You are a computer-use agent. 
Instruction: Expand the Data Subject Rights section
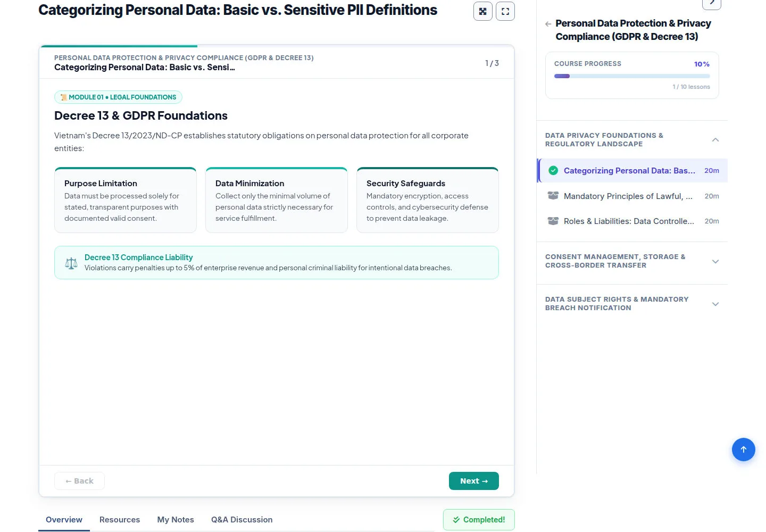coord(715,304)
